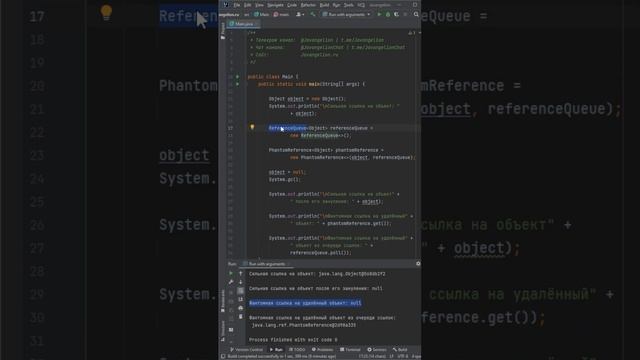Click the Search Everywhere magnifier icon
640x360 pixels.
click(x=416, y=14)
